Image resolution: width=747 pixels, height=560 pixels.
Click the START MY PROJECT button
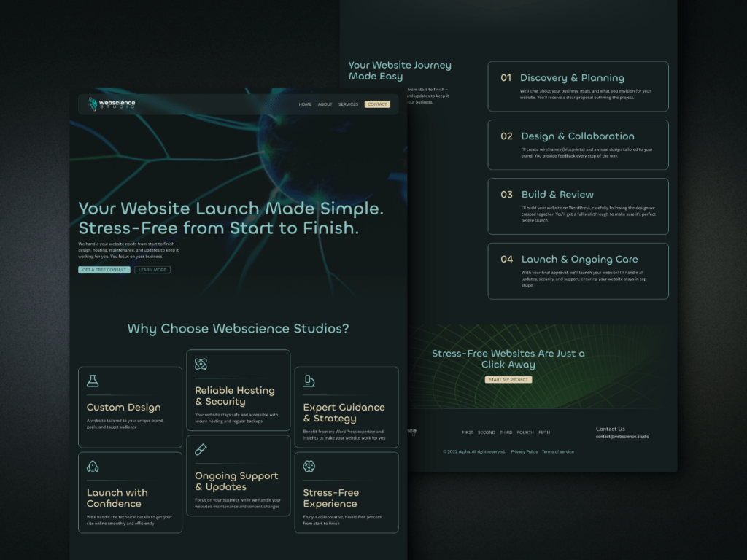[x=508, y=380]
